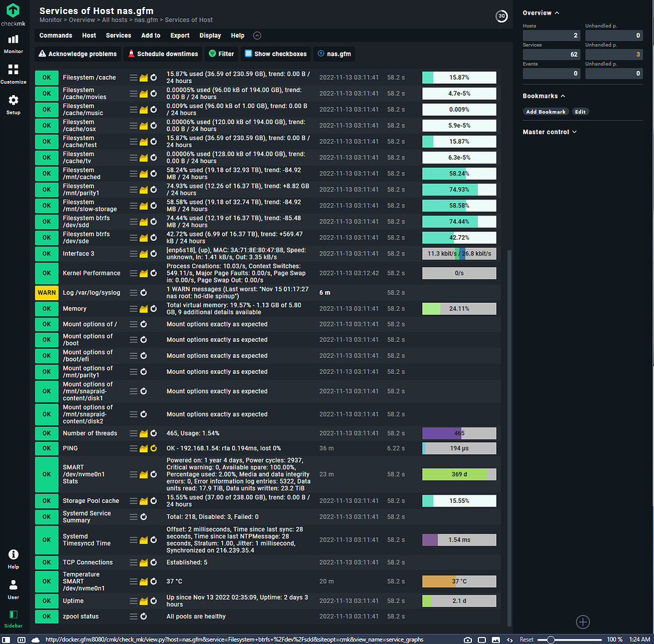Open the Monitor menu in the left sidebar
Screen dimensions: 654x644
coord(13,40)
